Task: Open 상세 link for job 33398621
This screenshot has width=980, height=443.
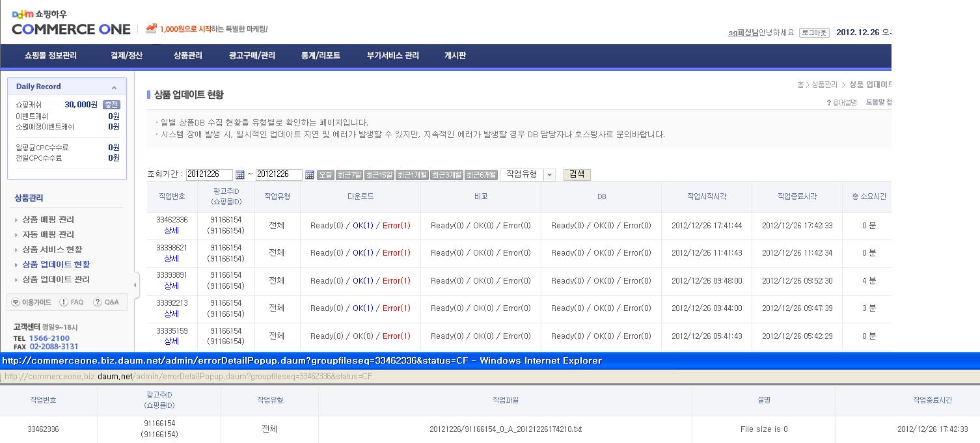Action: [172, 258]
